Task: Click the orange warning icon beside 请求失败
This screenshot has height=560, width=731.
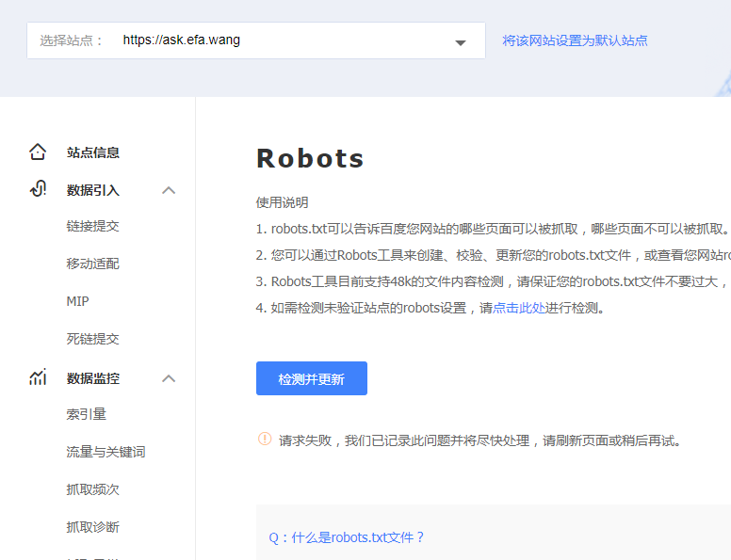Action: coord(265,439)
